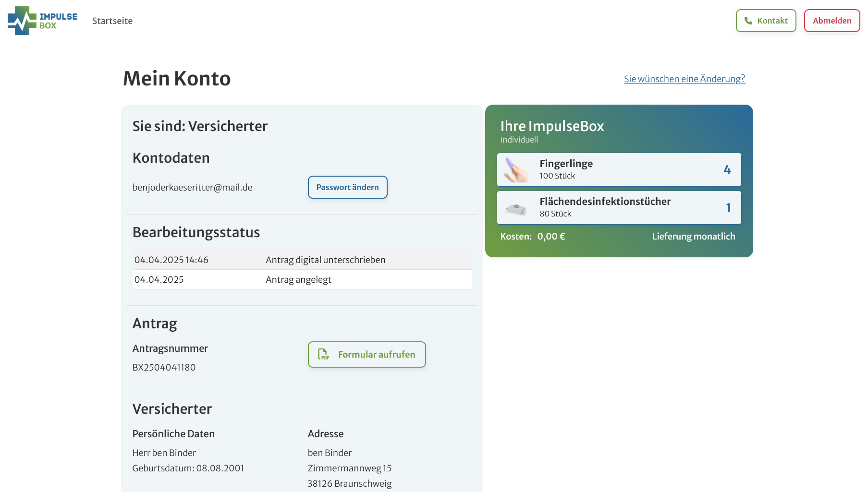Select the Flächendesinfektionstücher product row
The height and width of the screenshot is (492, 868).
(619, 207)
